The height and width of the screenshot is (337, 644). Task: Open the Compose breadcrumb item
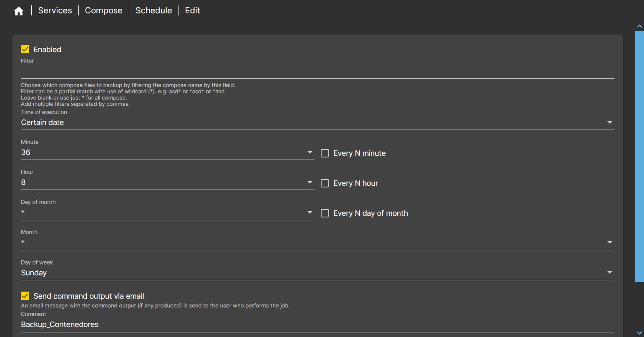click(x=103, y=10)
